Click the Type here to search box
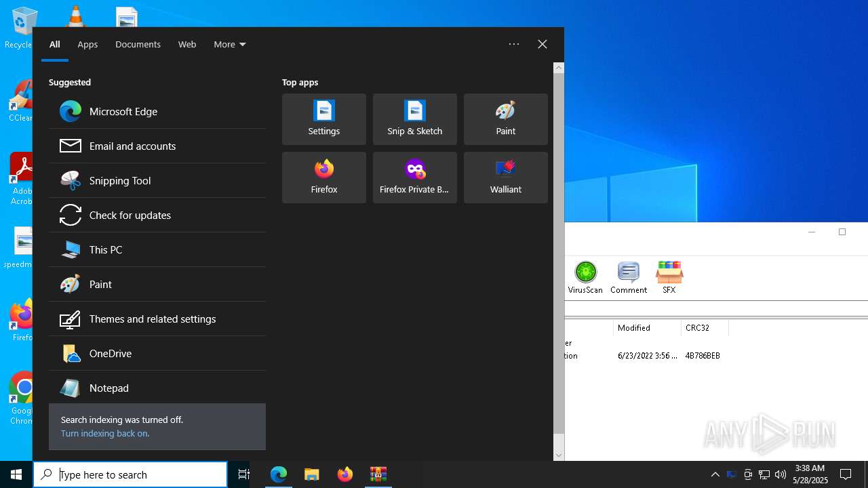The image size is (868, 488). pos(130,474)
